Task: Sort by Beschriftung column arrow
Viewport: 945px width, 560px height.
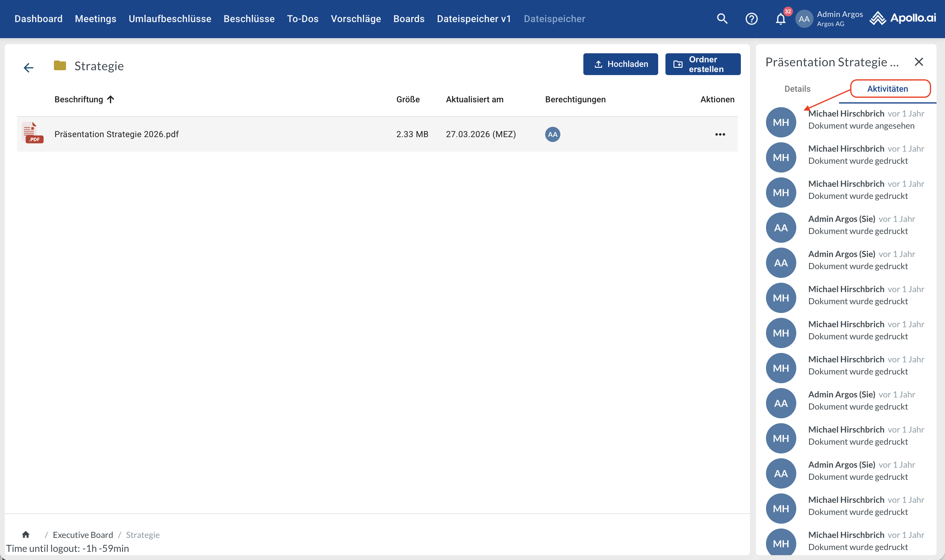Action: pyautogui.click(x=111, y=99)
